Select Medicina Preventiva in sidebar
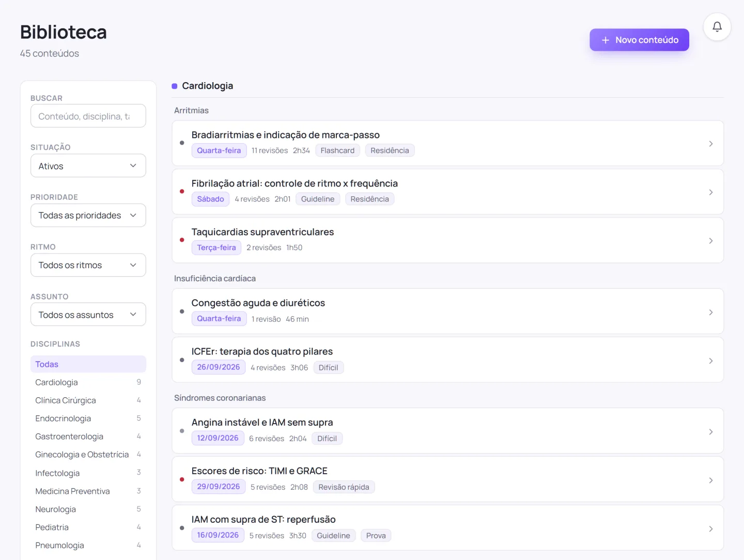744x560 pixels. [88, 491]
